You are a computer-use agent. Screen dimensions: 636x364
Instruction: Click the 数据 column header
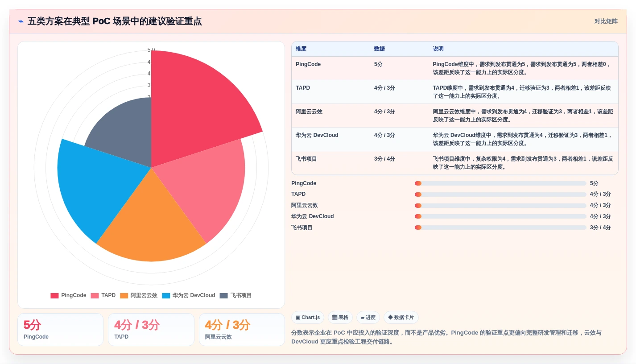click(x=380, y=49)
